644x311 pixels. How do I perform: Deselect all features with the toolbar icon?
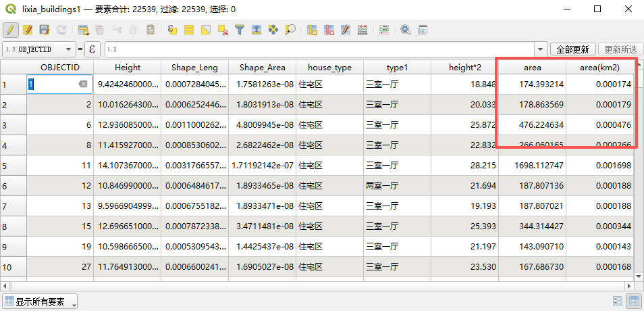tap(223, 30)
